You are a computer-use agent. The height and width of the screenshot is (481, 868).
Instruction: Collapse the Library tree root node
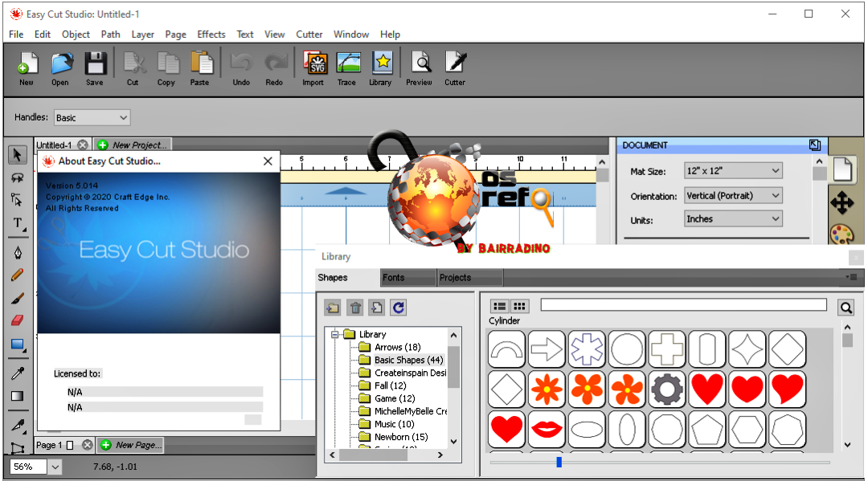(x=335, y=335)
